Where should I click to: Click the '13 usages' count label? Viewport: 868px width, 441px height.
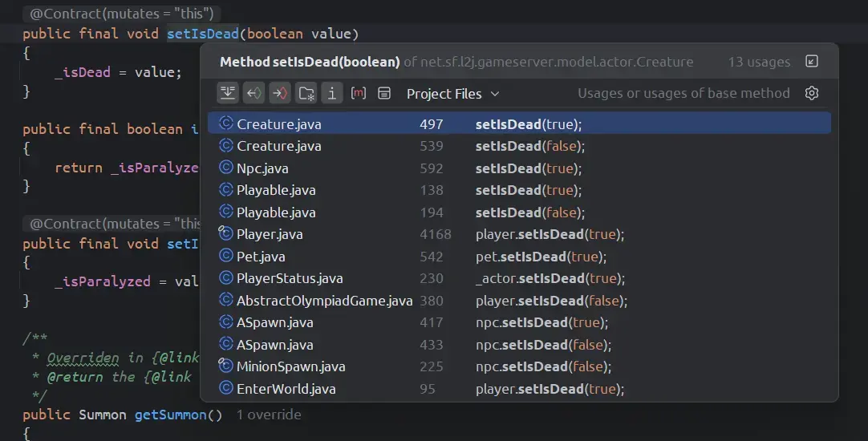[x=759, y=62]
